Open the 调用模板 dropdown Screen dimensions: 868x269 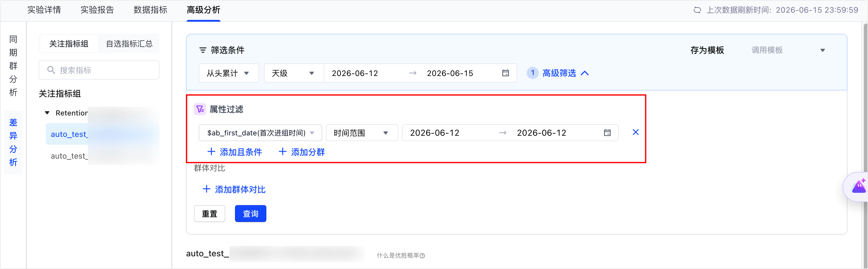pyautogui.click(x=789, y=50)
